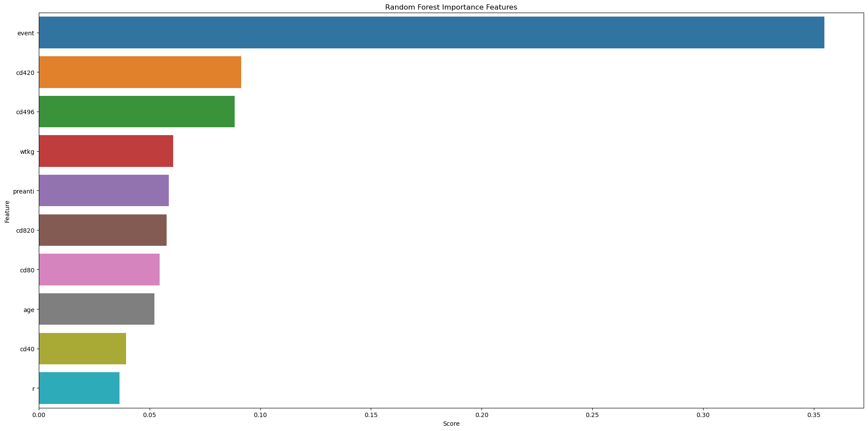
Task: Click the 'cd420' y-axis label
Action: tap(25, 73)
